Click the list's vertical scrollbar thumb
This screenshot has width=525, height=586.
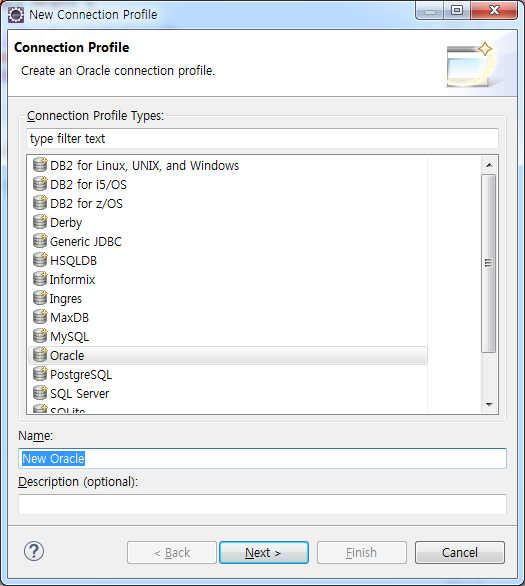click(488, 263)
